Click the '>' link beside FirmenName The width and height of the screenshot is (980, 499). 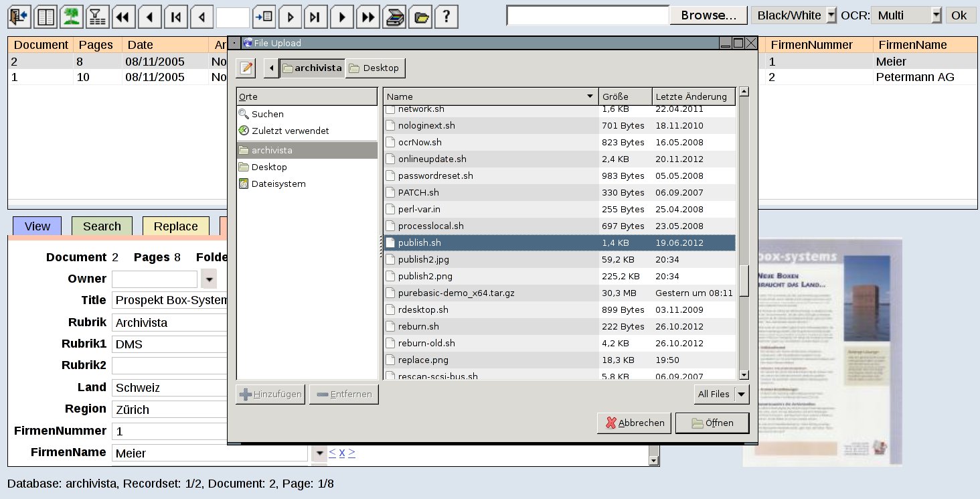click(x=352, y=452)
